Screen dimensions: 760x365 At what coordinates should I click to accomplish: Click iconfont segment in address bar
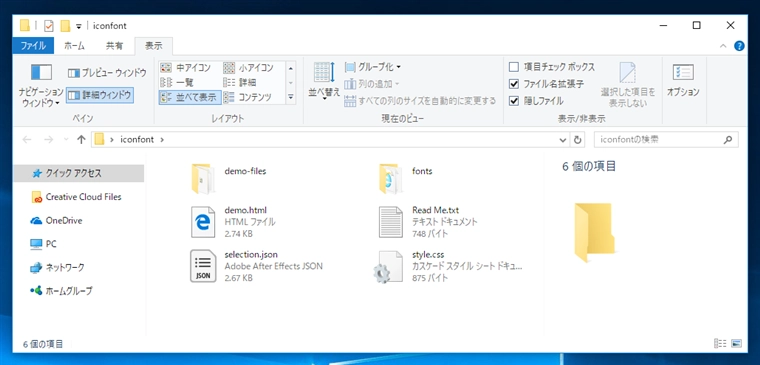[137, 140]
